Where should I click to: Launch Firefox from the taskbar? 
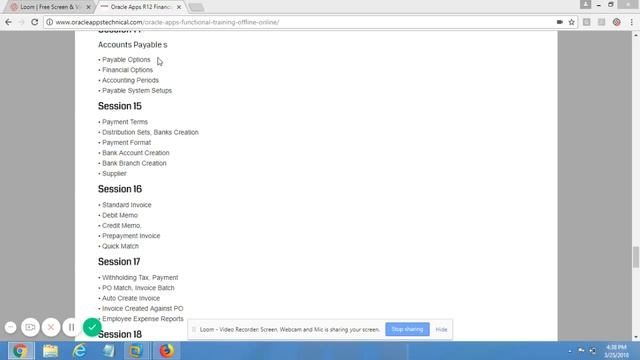(166, 351)
